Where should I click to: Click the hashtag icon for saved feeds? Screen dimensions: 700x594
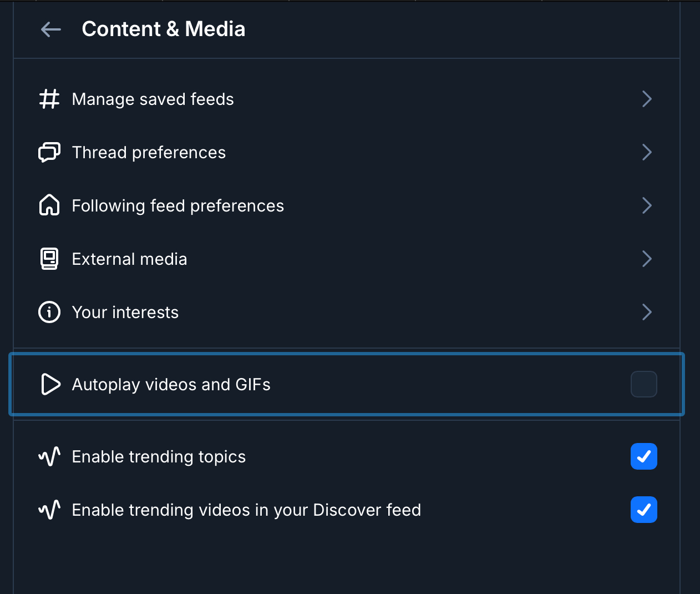[x=49, y=99]
